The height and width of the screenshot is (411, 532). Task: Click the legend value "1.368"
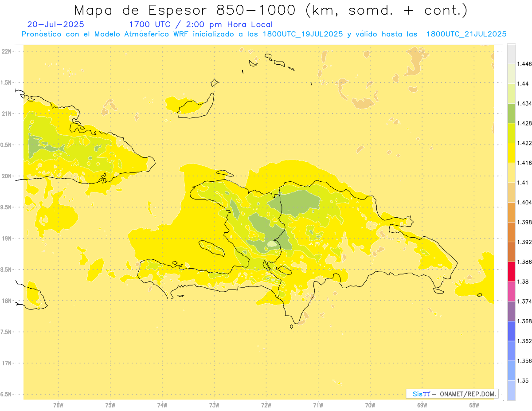tap(525, 321)
